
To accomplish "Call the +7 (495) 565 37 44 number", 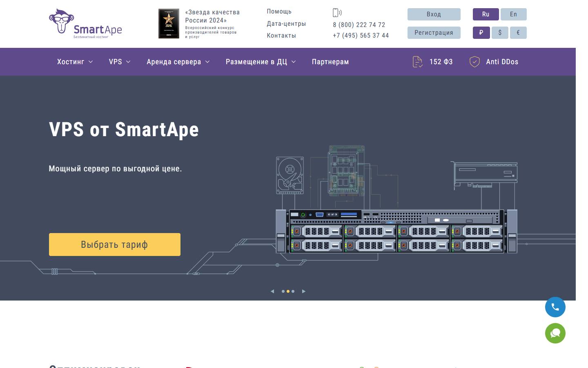I will coord(361,36).
